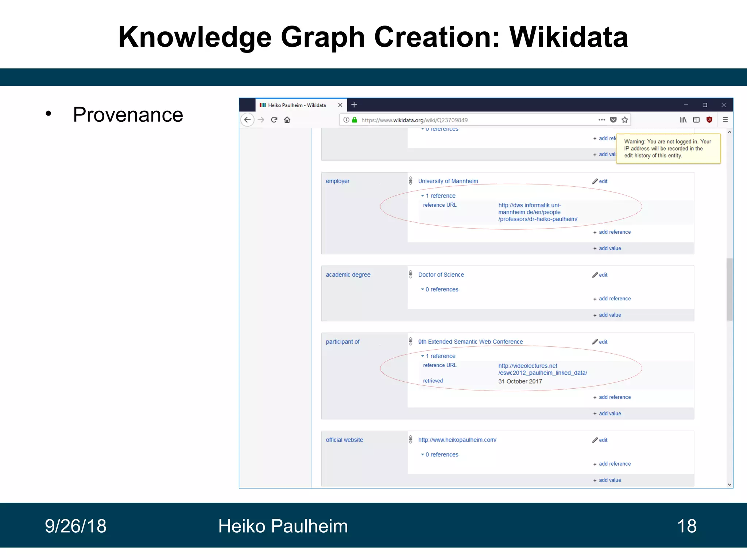This screenshot has width=747, height=560.
Task: Edit the academic degree statement
Action: (600, 275)
